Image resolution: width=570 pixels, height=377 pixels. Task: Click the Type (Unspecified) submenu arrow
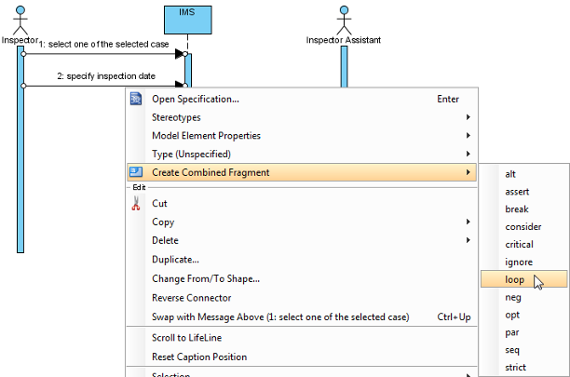(468, 154)
